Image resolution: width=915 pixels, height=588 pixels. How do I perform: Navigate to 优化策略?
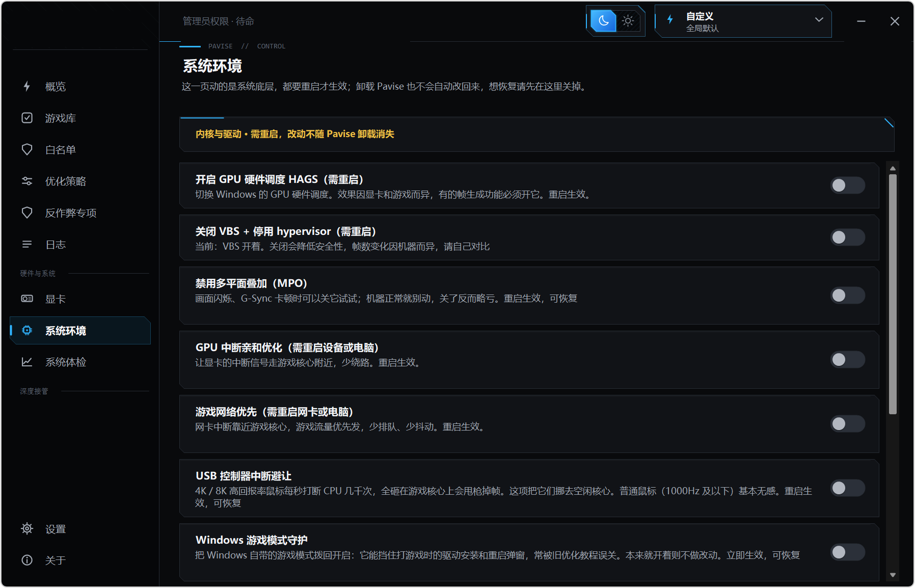pyautogui.click(x=80, y=181)
